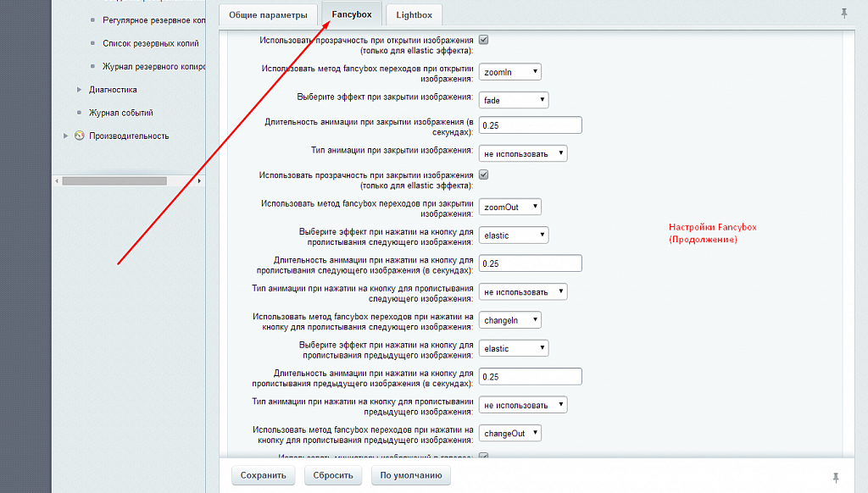Click the sidebar scrollbar right arrow
868x493 pixels.
(199, 181)
